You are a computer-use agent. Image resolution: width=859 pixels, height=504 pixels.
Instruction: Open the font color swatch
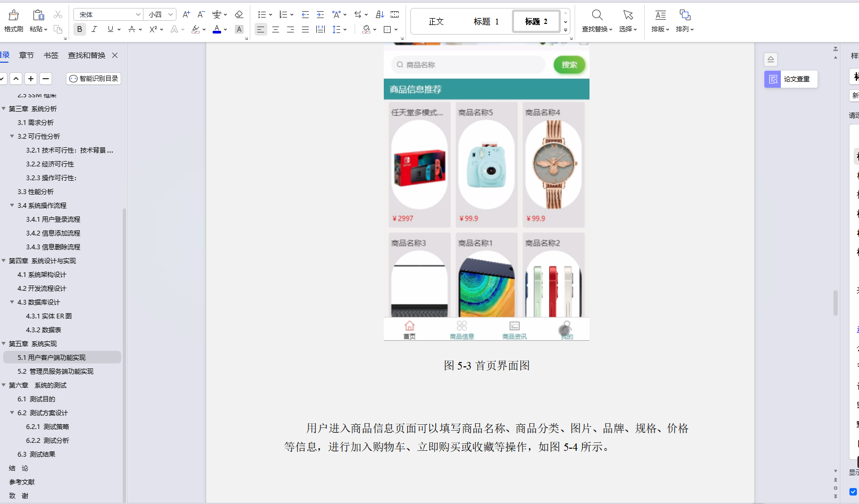[217, 29]
